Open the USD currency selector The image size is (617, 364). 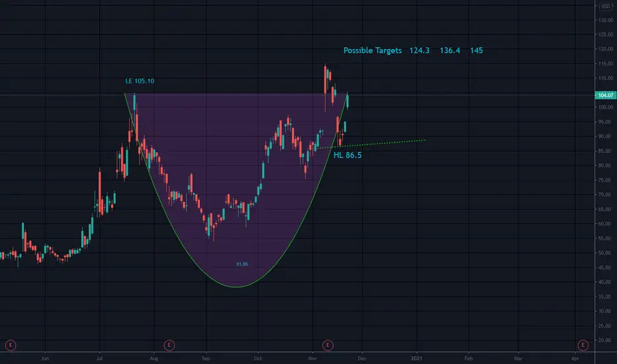(x=606, y=7)
